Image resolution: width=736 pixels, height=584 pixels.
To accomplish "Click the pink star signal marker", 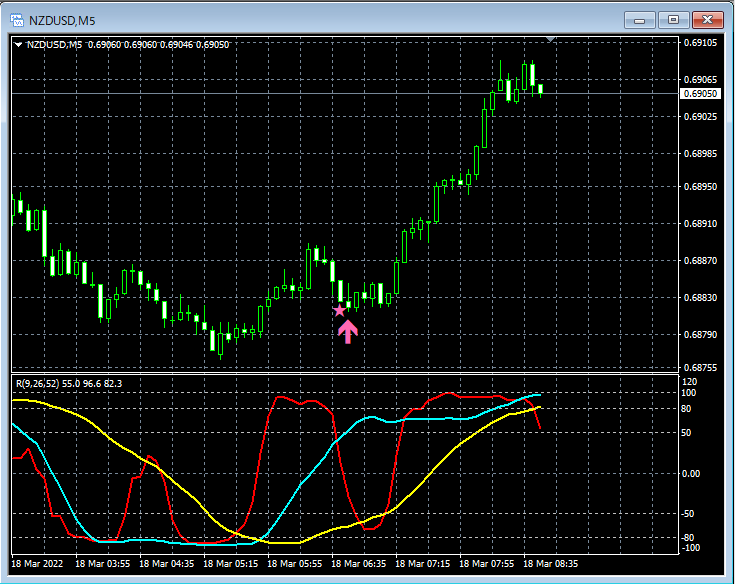I will [x=339, y=310].
